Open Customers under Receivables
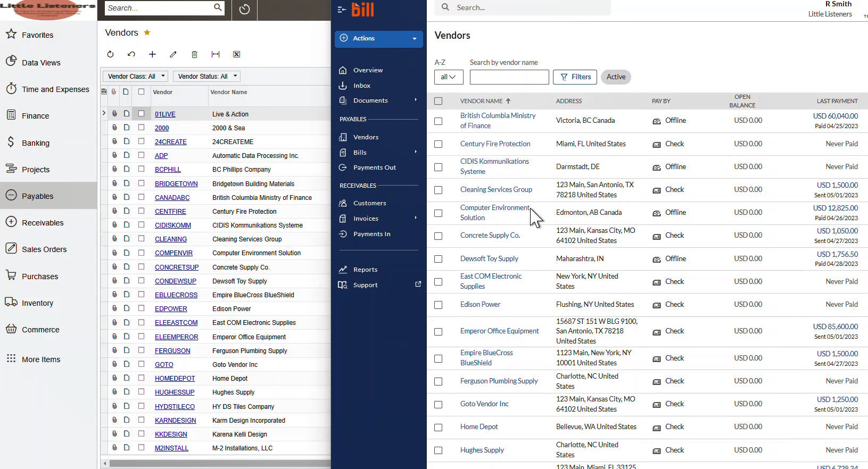 tap(369, 203)
